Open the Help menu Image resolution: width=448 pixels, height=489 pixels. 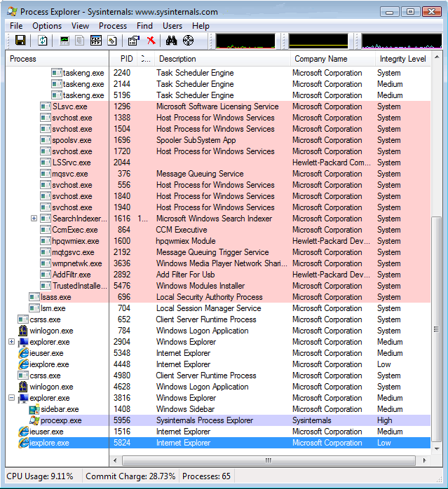pos(201,26)
